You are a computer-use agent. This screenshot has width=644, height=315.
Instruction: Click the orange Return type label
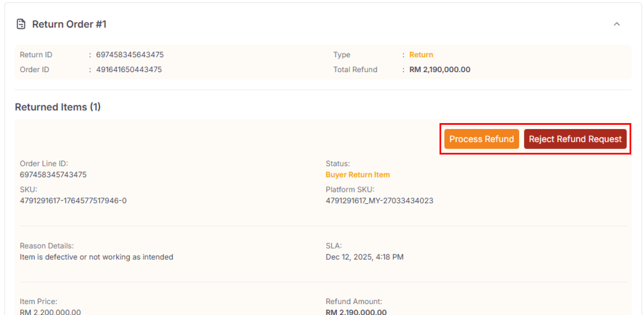point(421,54)
